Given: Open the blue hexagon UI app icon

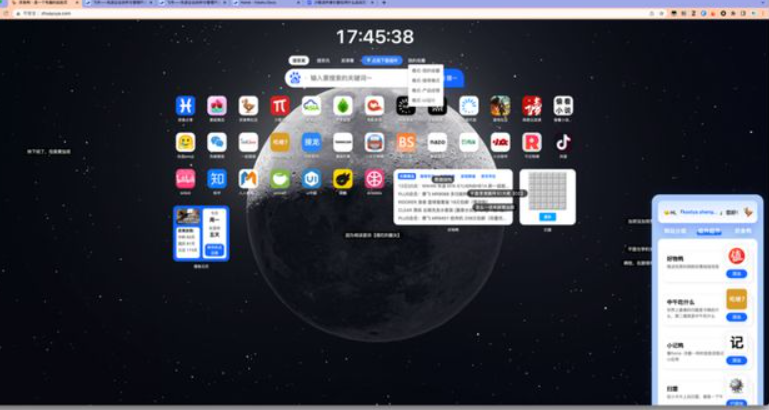Looking at the screenshot, I should click(x=311, y=179).
